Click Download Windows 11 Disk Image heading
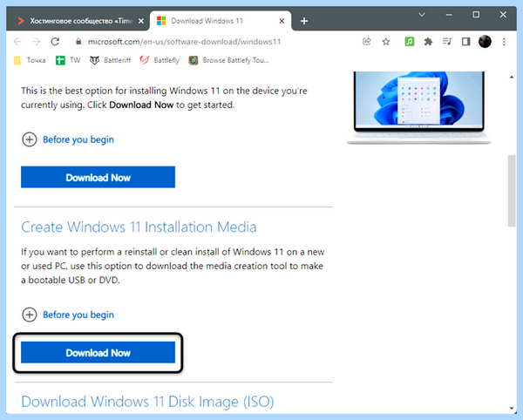523x420 pixels. (147, 402)
